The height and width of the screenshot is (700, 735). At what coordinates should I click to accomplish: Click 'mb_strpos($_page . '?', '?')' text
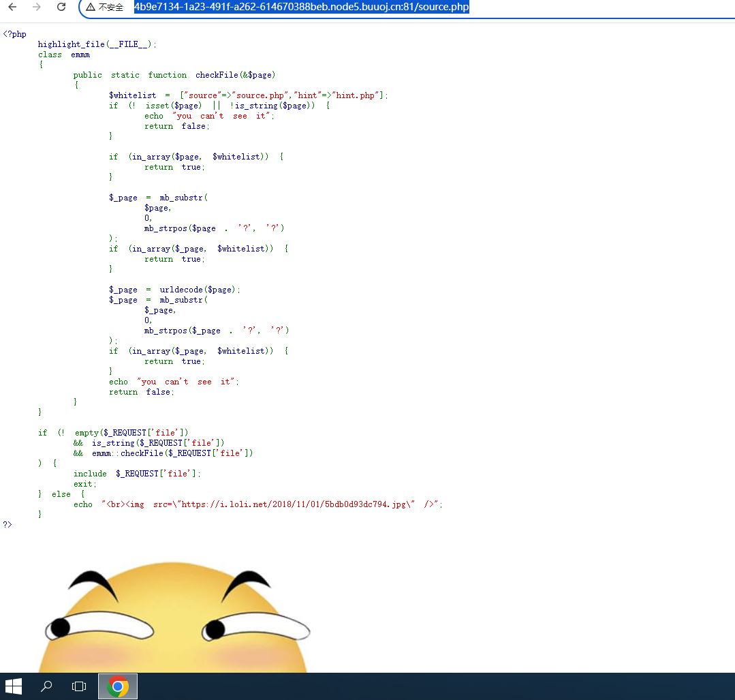coord(217,331)
